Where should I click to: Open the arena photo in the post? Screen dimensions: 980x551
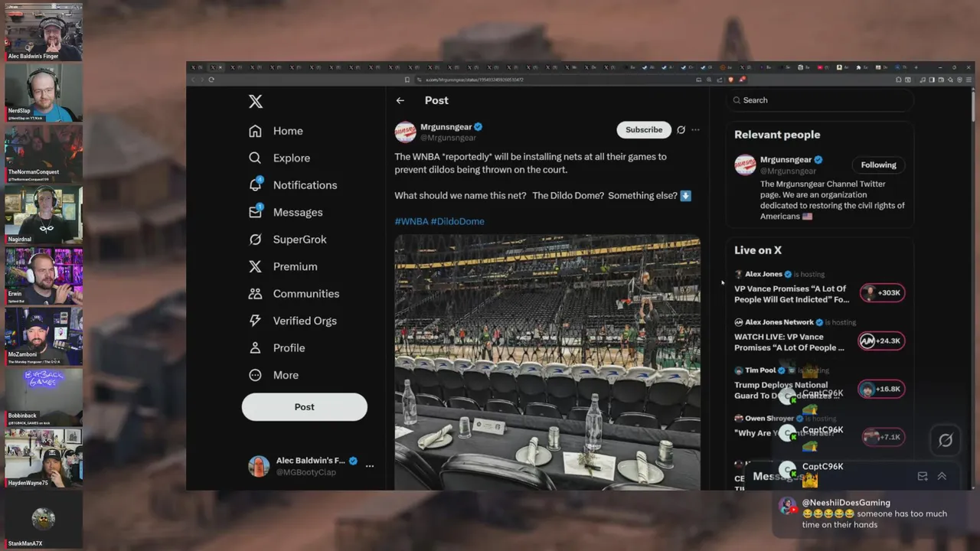coord(547,363)
